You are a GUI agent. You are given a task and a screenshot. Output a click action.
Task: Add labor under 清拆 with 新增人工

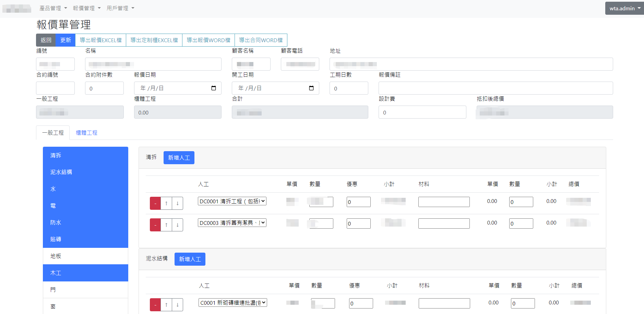coord(179,158)
